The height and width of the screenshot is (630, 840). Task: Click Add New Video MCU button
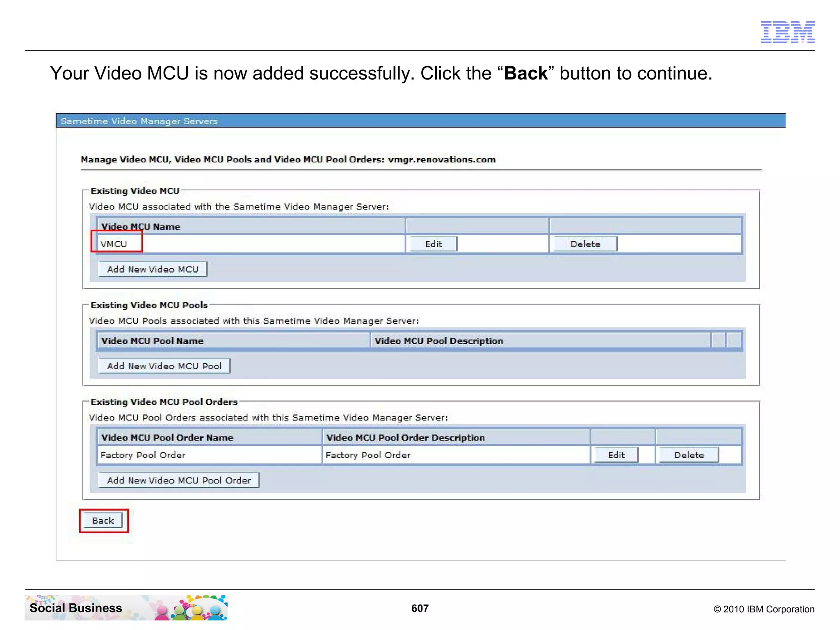point(153,269)
